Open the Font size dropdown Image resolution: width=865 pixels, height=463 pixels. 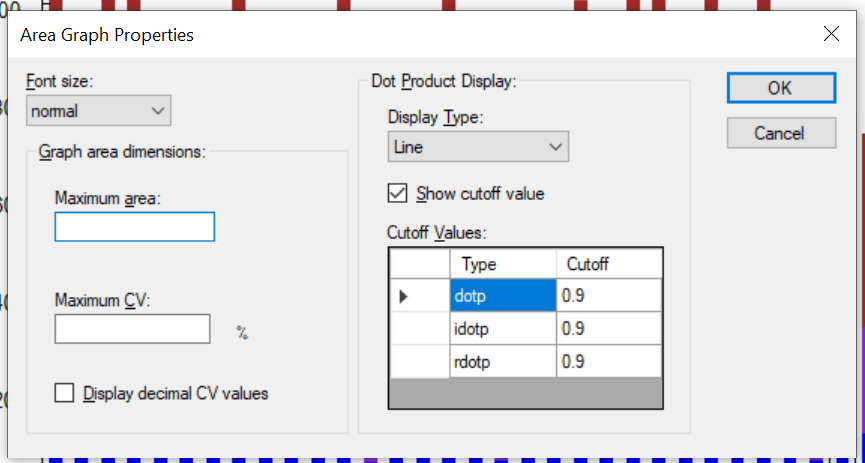coord(98,111)
